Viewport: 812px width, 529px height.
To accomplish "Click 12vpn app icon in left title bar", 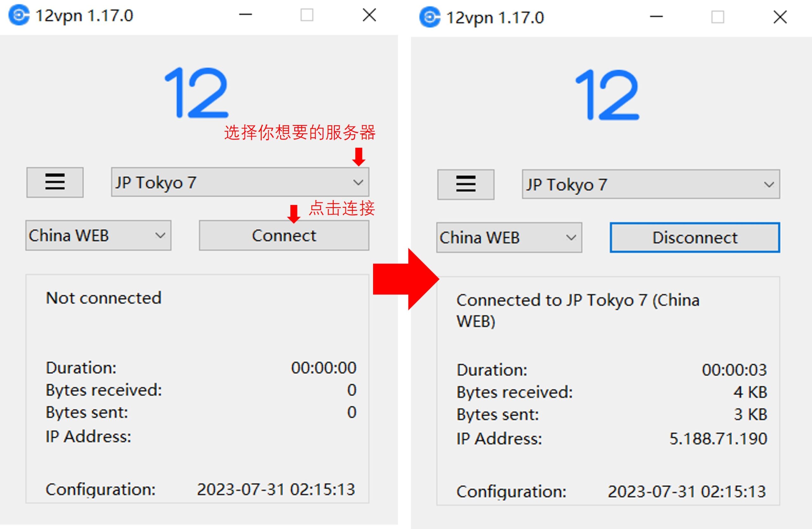I will 19,15.
